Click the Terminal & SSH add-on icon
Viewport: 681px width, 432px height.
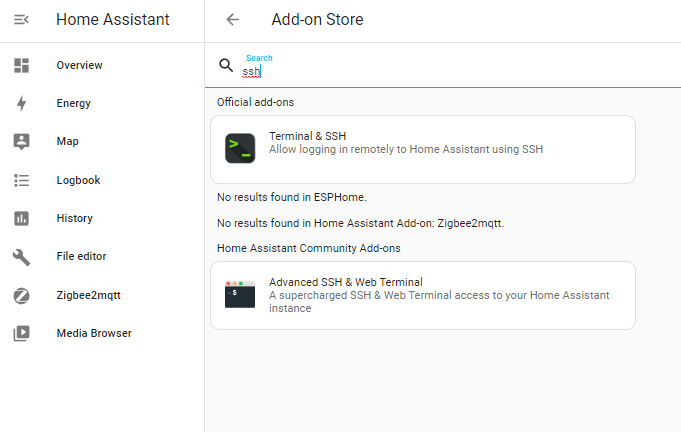pos(240,149)
